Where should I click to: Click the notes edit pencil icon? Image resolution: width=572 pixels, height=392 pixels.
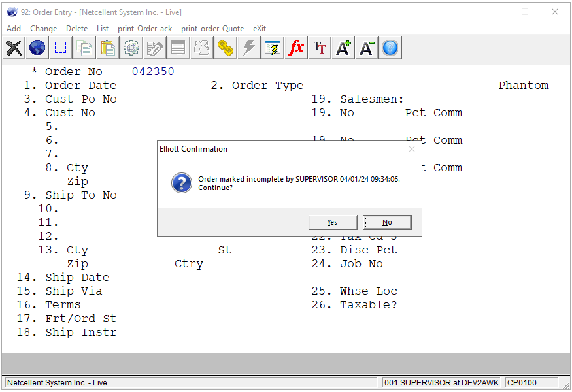[155, 48]
